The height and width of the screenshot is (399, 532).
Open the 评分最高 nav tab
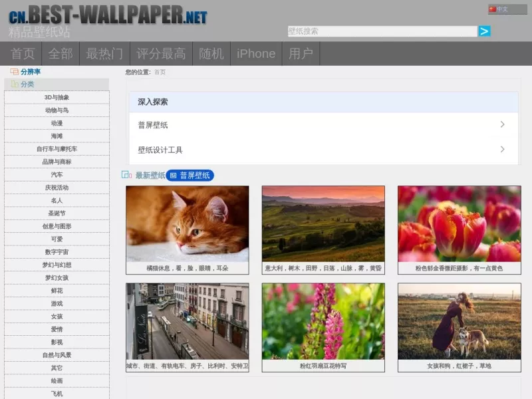click(161, 54)
